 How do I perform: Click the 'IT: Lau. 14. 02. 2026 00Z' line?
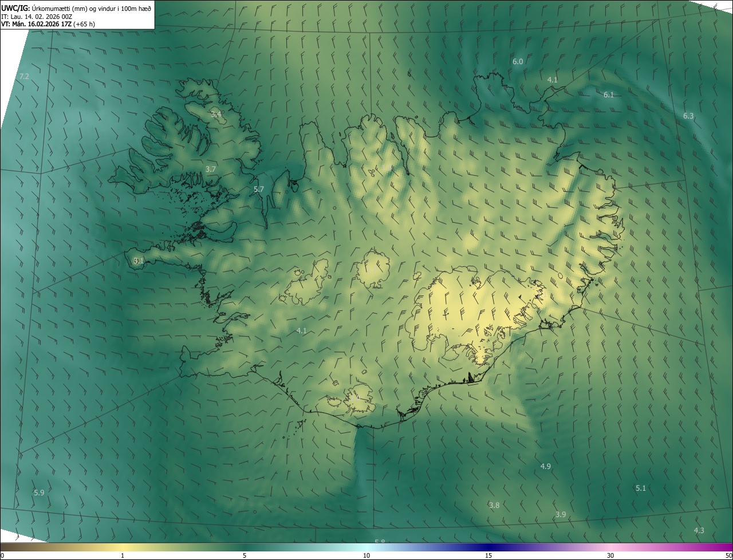37,16
